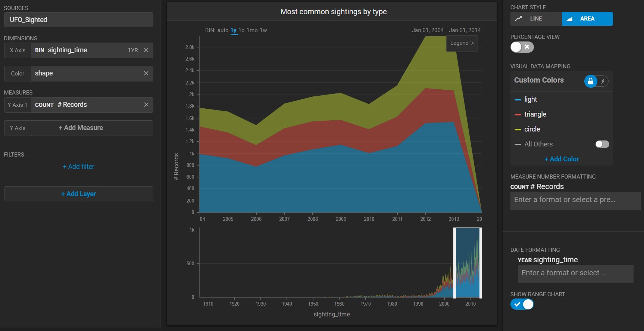644x331 pixels.
Task: Select the AREA chart style
Action: [x=587, y=19]
